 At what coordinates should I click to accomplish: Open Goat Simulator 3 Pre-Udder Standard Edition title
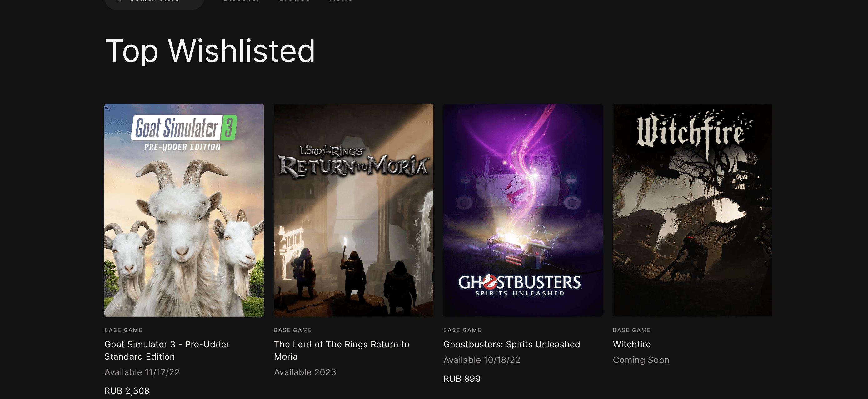tap(167, 351)
